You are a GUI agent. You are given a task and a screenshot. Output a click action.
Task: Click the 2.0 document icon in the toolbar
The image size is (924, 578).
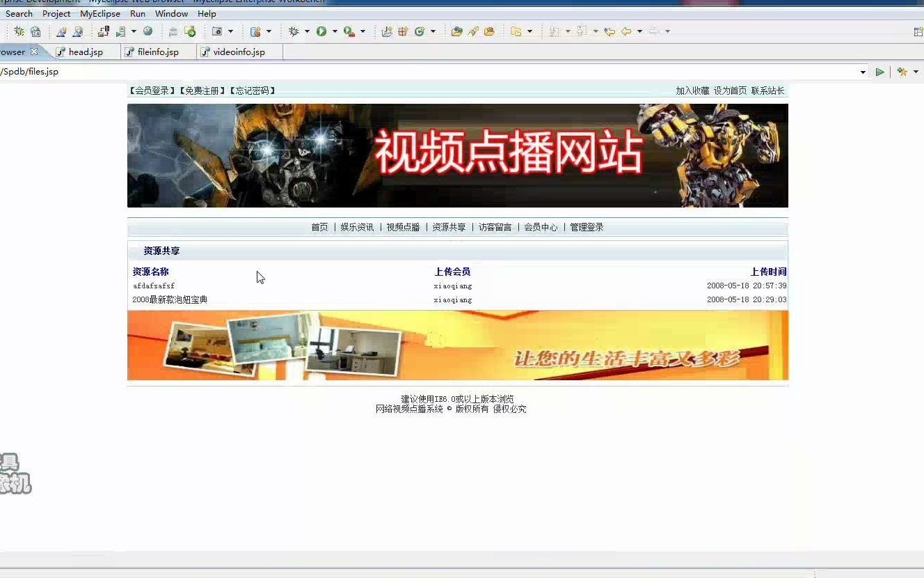[x=35, y=31]
